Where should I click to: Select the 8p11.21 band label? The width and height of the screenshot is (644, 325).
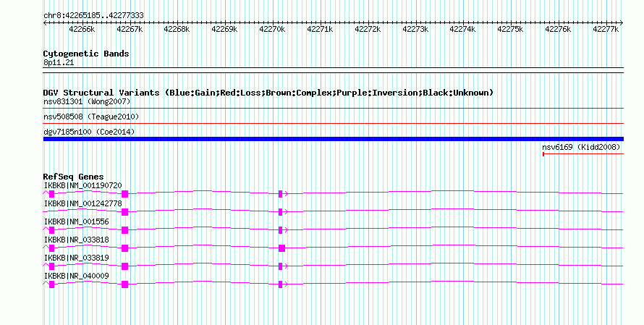[x=59, y=62]
